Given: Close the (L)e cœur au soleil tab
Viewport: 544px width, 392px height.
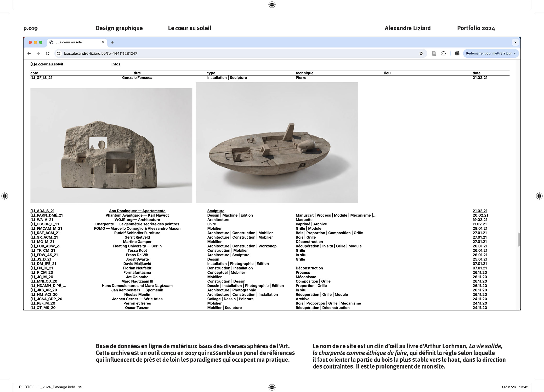Looking at the screenshot, I should pyautogui.click(x=103, y=42).
